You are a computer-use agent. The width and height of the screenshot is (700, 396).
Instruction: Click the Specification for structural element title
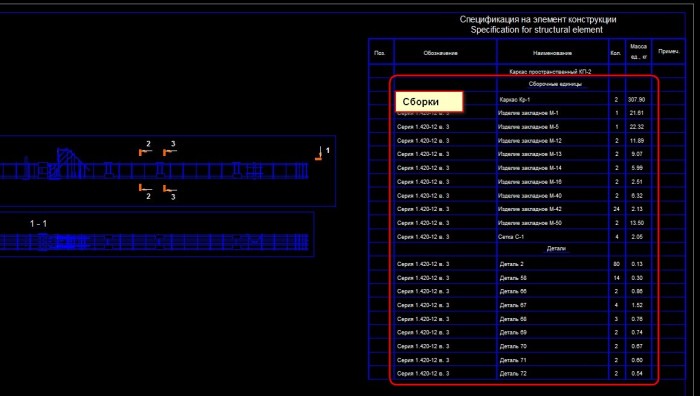(537, 30)
